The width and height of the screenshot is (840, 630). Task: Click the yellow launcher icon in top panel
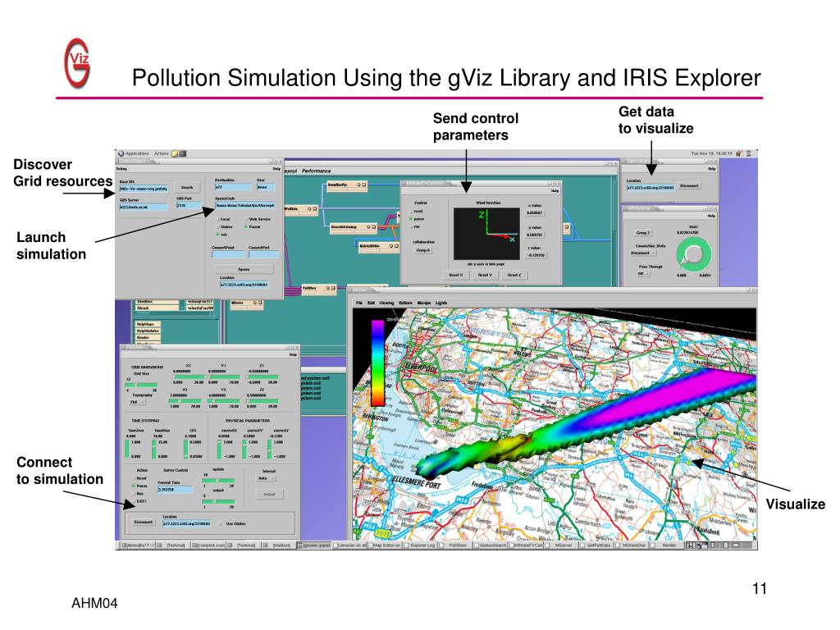(x=175, y=153)
